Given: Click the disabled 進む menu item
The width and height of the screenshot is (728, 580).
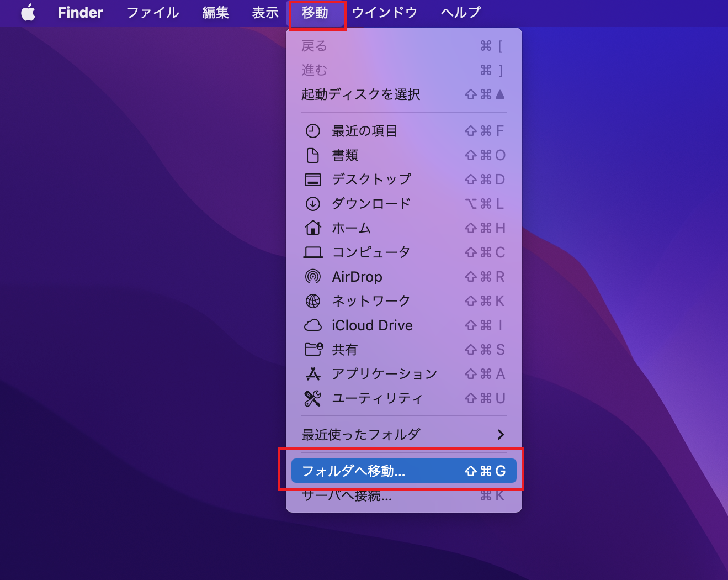Looking at the screenshot, I should click(x=404, y=70).
